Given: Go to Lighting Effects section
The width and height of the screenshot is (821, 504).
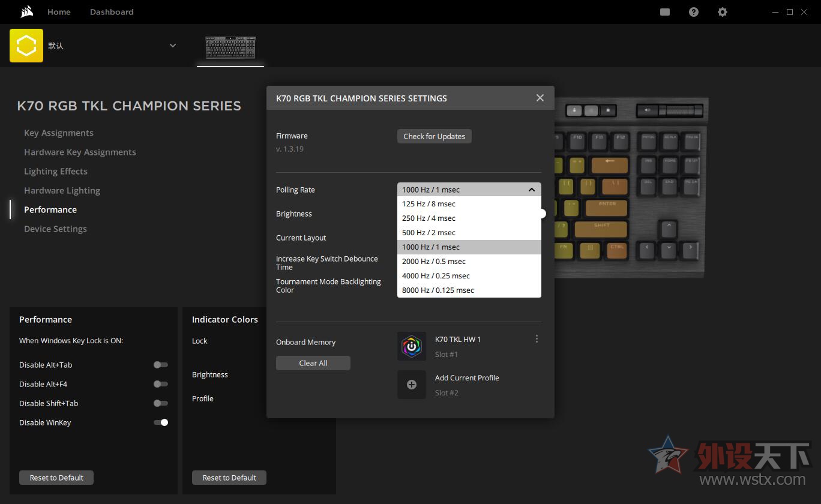Looking at the screenshot, I should (x=56, y=172).
